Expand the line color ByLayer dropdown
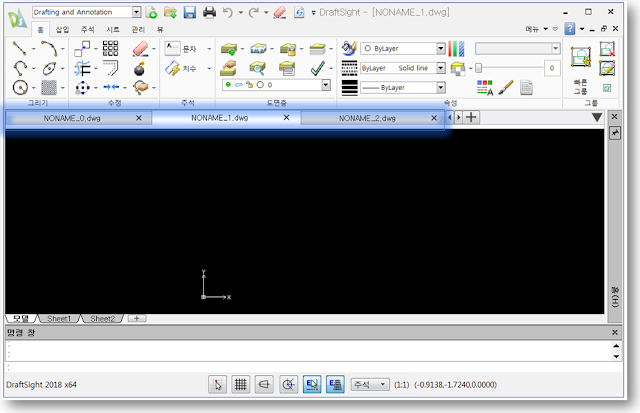 point(441,49)
